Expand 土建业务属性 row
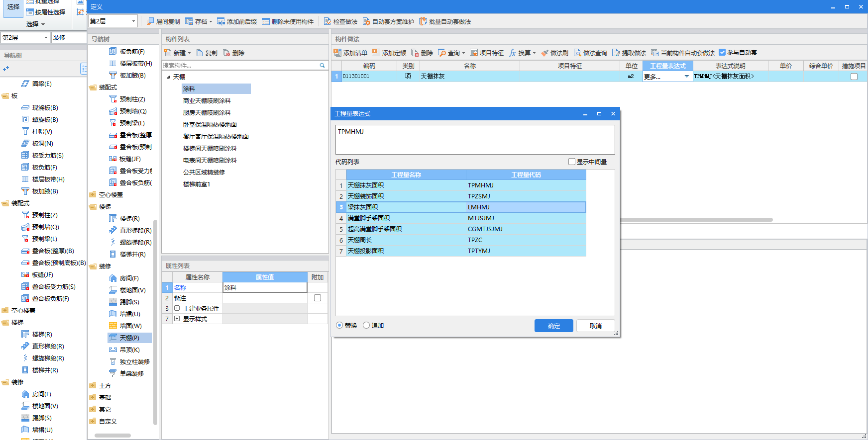The image size is (868, 440). 177,308
